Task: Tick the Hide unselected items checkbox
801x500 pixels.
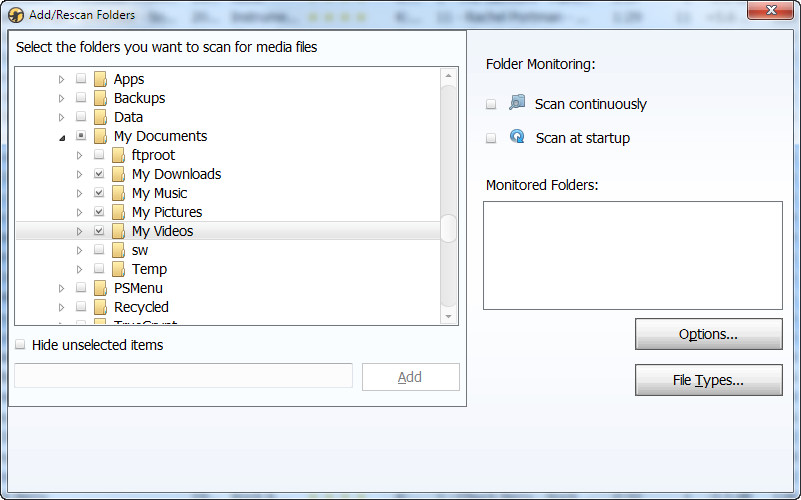Action: [x=21, y=345]
